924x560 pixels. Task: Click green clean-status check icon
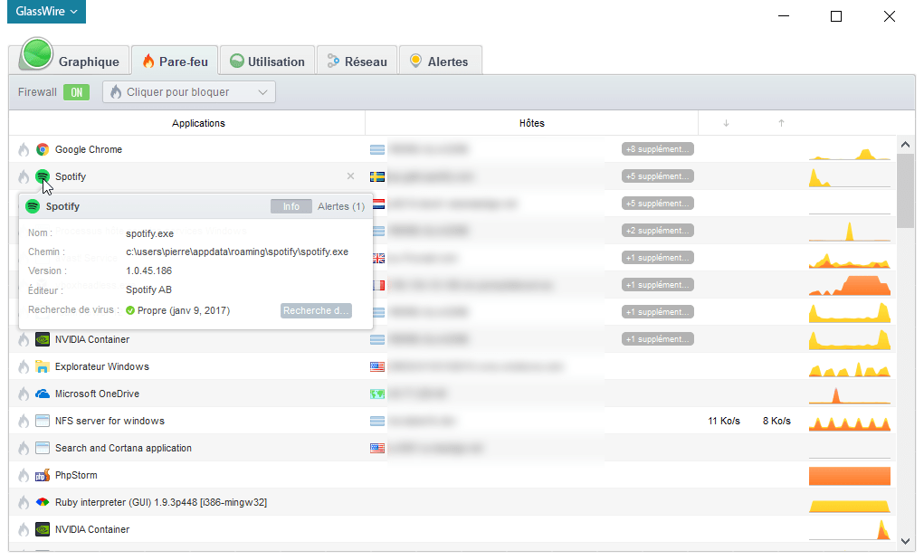pyautogui.click(x=130, y=310)
